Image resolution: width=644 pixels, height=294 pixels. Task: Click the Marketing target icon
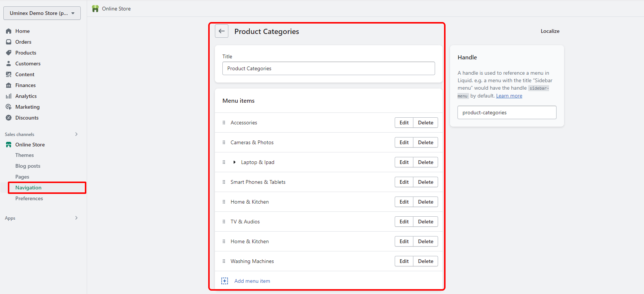click(9, 107)
